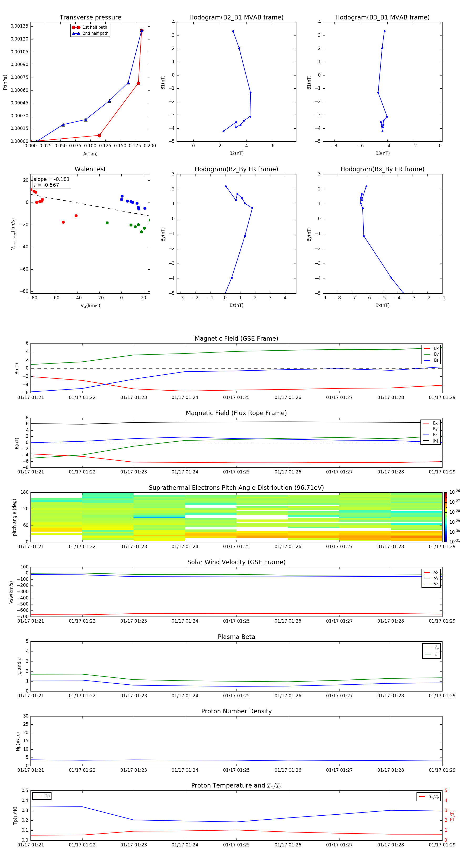Click the "Solar Wind Velocity (GSE Frame)" title
The width and height of the screenshot is (473, 868).
[x=236, y=562]
